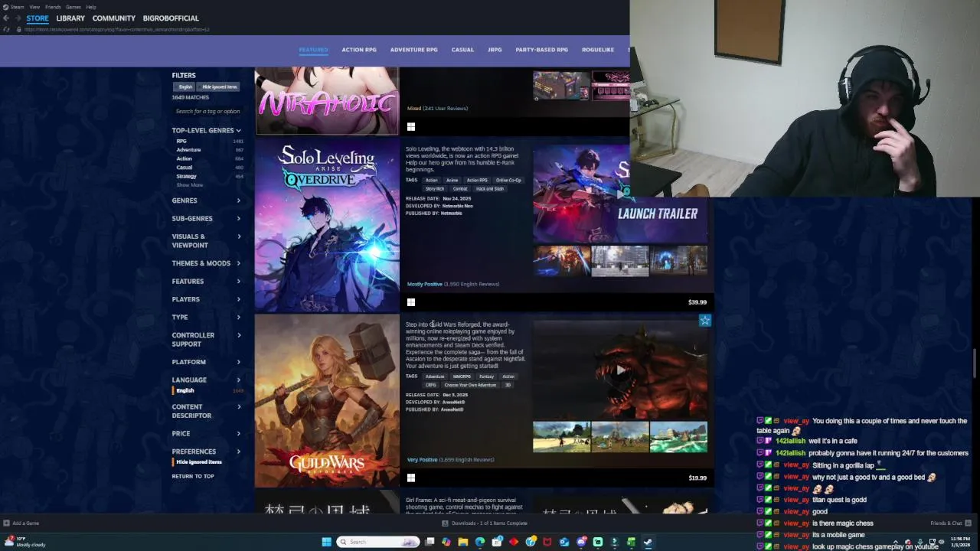Screen dimensions: 980x551
Task: Click the padlock icon by the URL
Action: point(18,30)
